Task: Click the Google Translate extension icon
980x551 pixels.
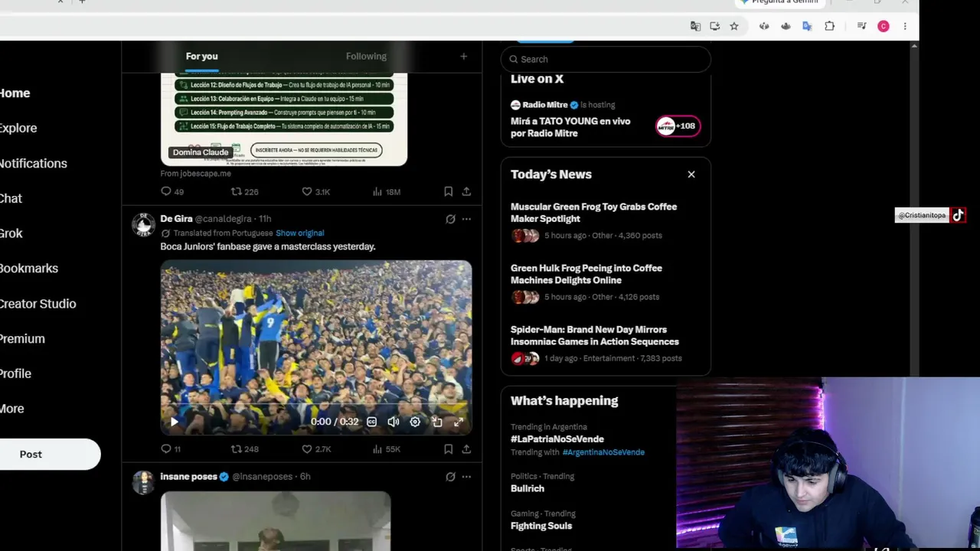Action: point(807,26)
